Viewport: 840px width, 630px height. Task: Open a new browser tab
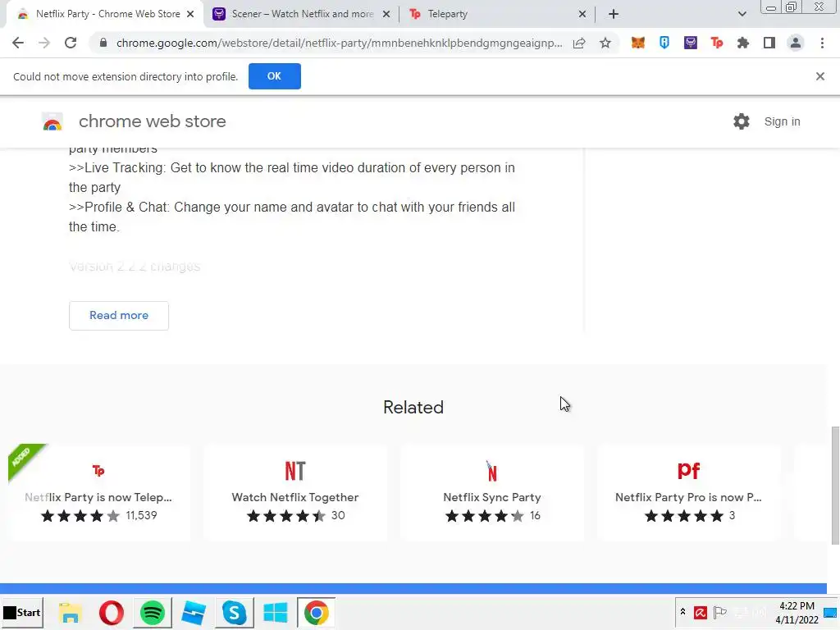(x=614, y=14)
